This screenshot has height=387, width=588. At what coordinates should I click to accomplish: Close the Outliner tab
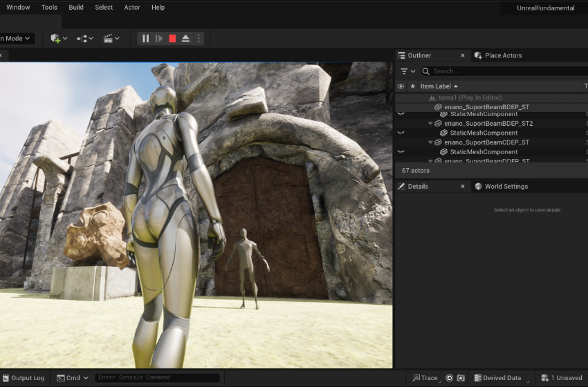[463, 55]
